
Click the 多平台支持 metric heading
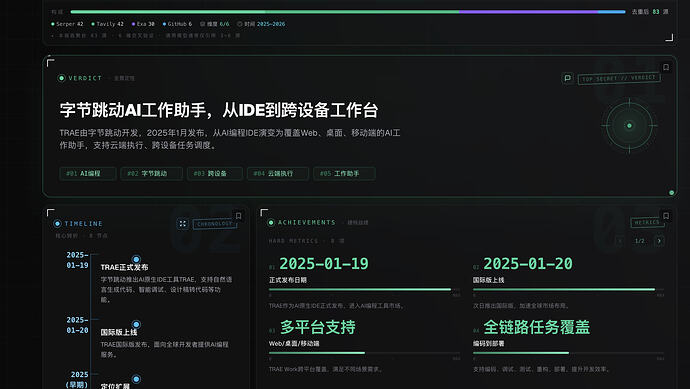[x=318, y=327]
